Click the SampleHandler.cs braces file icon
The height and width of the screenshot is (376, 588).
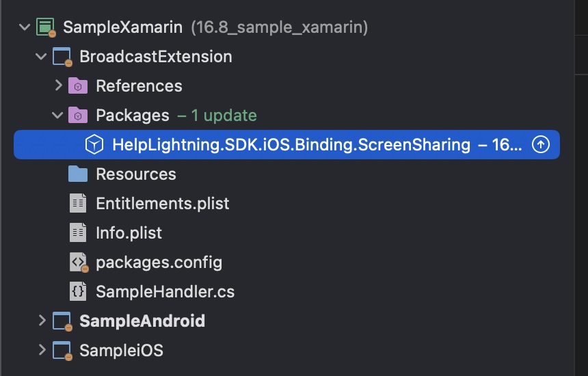(78, 291)
